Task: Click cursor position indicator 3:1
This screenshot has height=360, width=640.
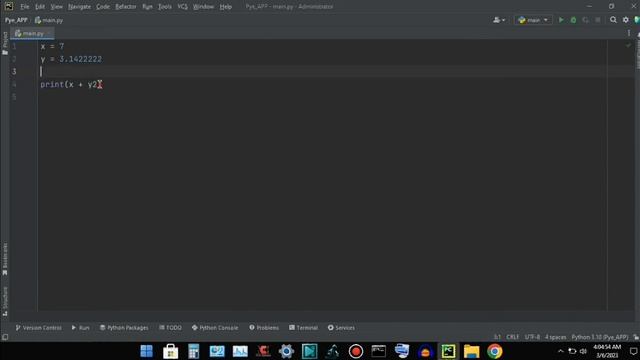Action: pyautogui.click(x=497, y=337)
